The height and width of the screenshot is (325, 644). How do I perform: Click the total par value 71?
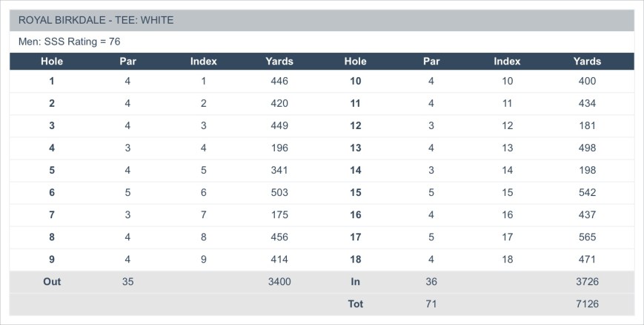[431, 303]
